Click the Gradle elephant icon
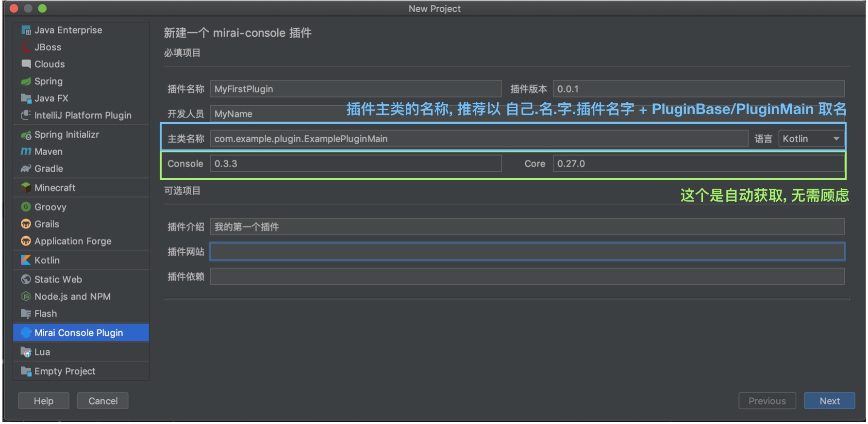 [x=26, y=169]
